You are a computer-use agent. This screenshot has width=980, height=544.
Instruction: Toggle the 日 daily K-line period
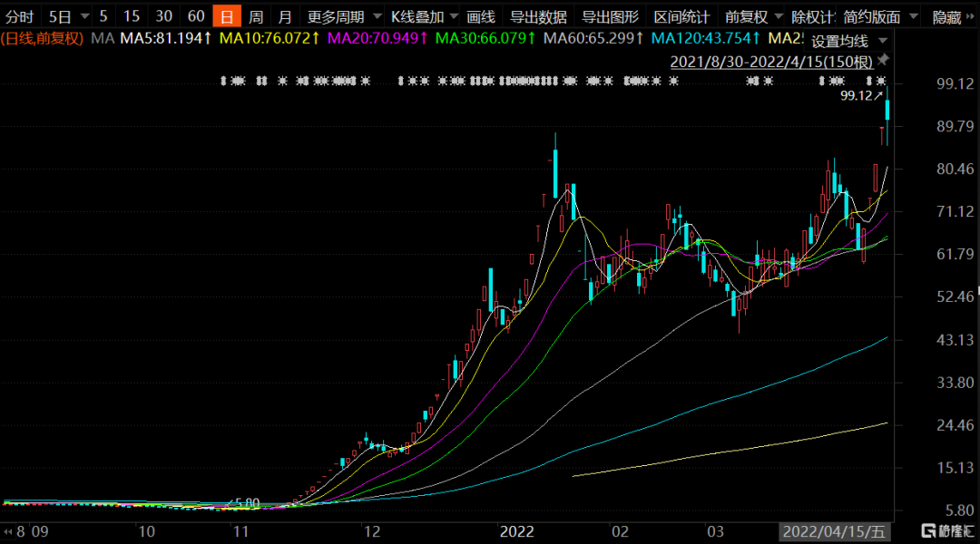[226, 16]
